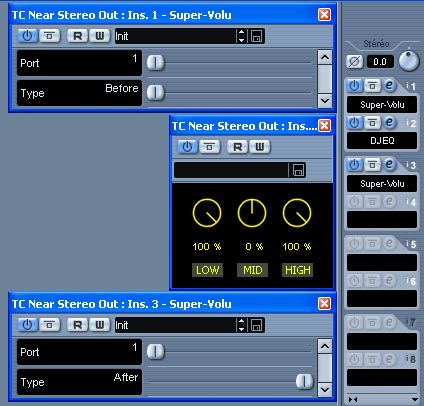Open Init preset stepper in Ins. 1 window

241,36
